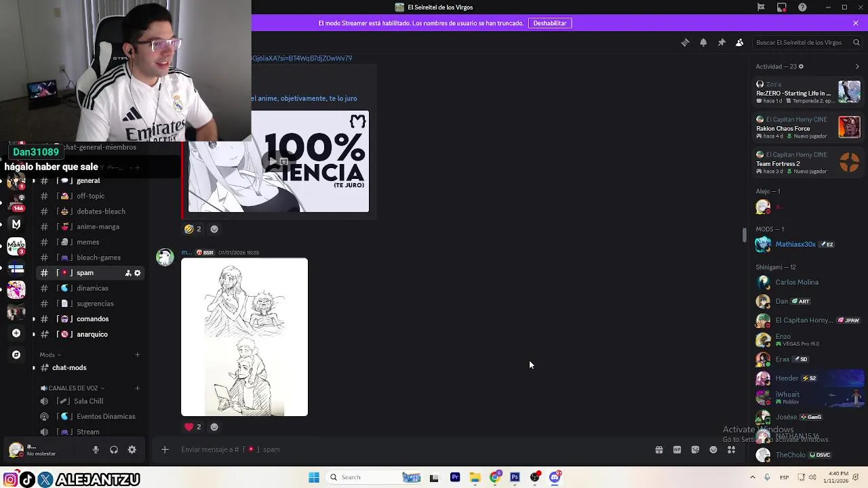Dismiss the Streamer mode banner
Viewport: 868px width, 488px height.
tap(856, 23)
